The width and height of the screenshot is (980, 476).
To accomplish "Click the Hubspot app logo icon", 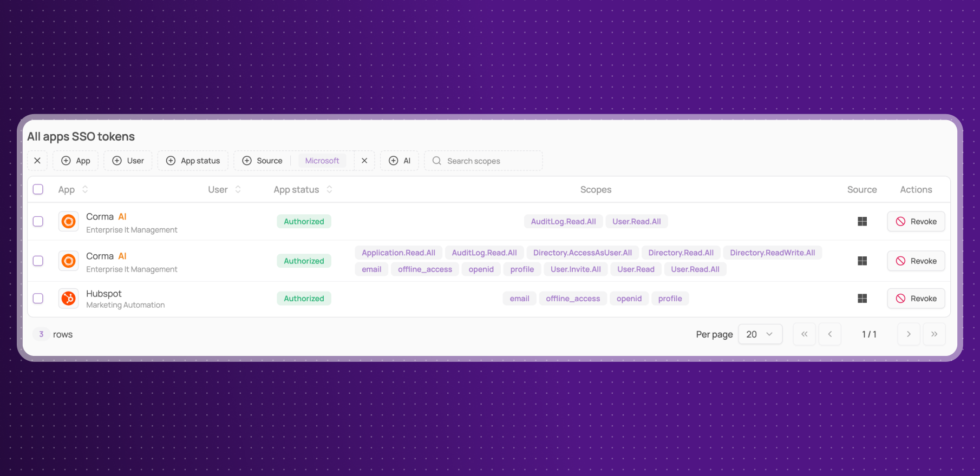I will [x=69, y=299].
